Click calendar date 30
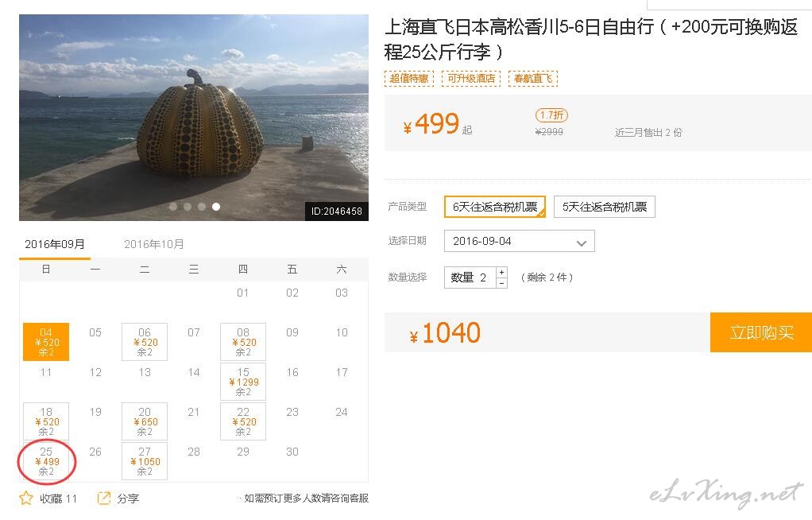Image resolution: width=812 pixels, height=520 pixels. coord(292,452)
